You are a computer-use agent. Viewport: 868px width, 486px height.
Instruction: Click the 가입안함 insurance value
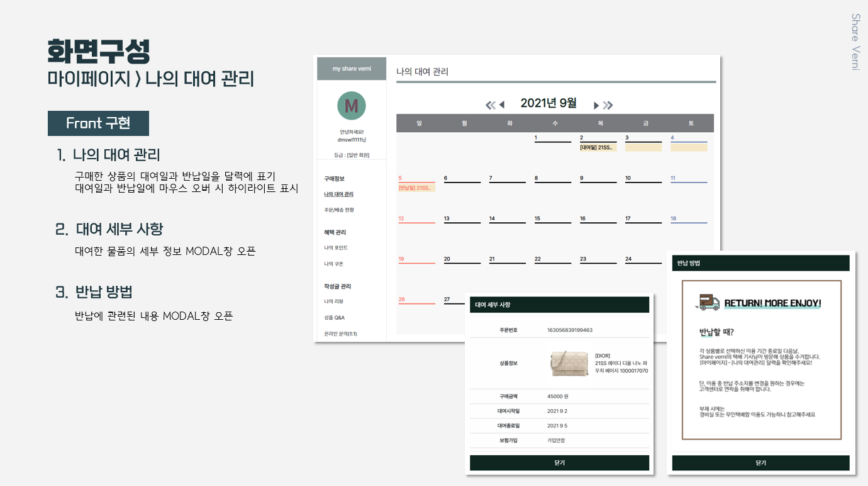click(556, 441)
